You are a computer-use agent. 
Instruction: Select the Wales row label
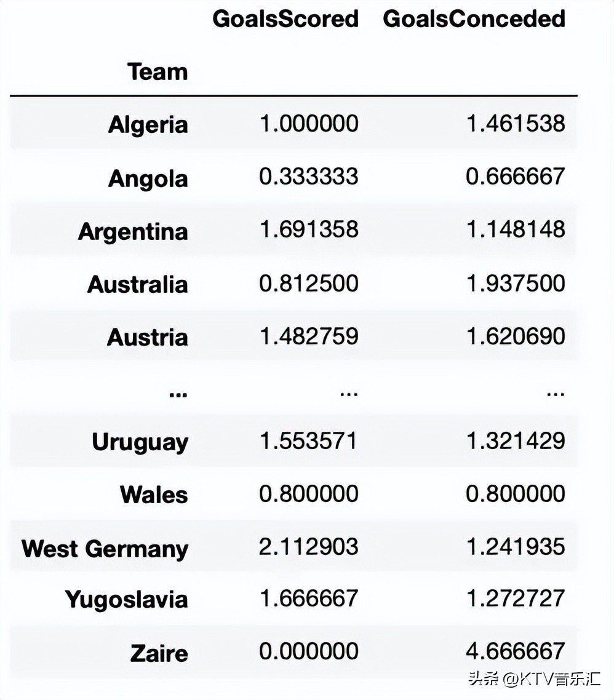154,495
